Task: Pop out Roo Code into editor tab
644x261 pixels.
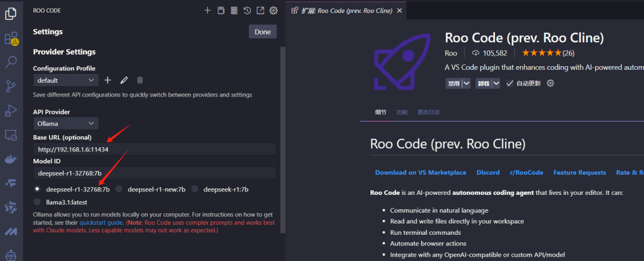Action: (x=260, y=10)
